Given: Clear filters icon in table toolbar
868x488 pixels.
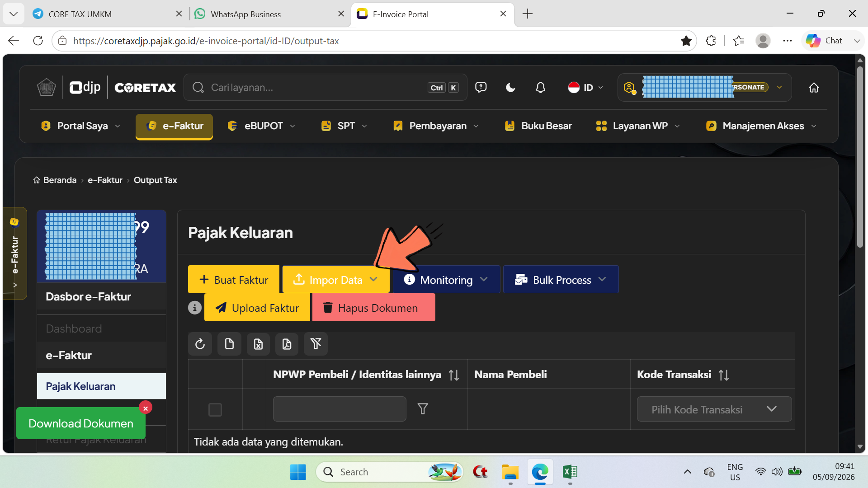Looking at the screenshot, I should pos(316,344).
